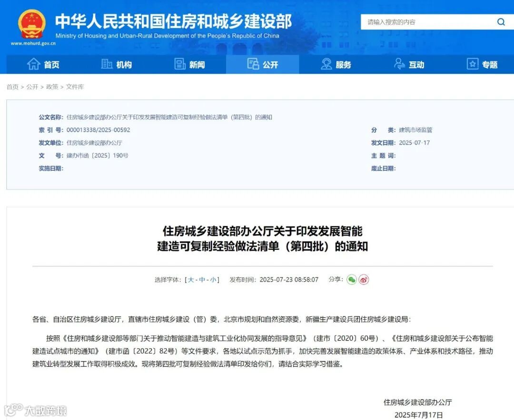The width and height of the screenshot is (514, 420).
Task: Go to 首页 in the breadcrumb
Action: (12, 87)
